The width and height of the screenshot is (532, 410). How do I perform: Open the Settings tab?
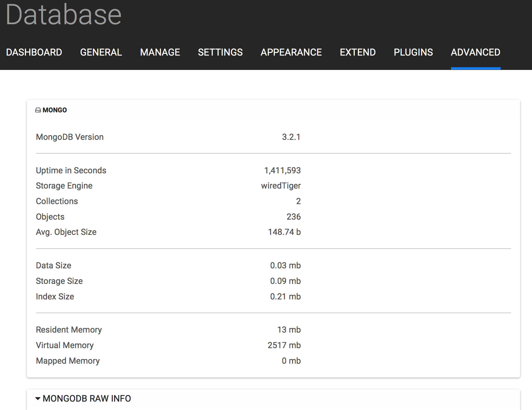pos(220,52)
